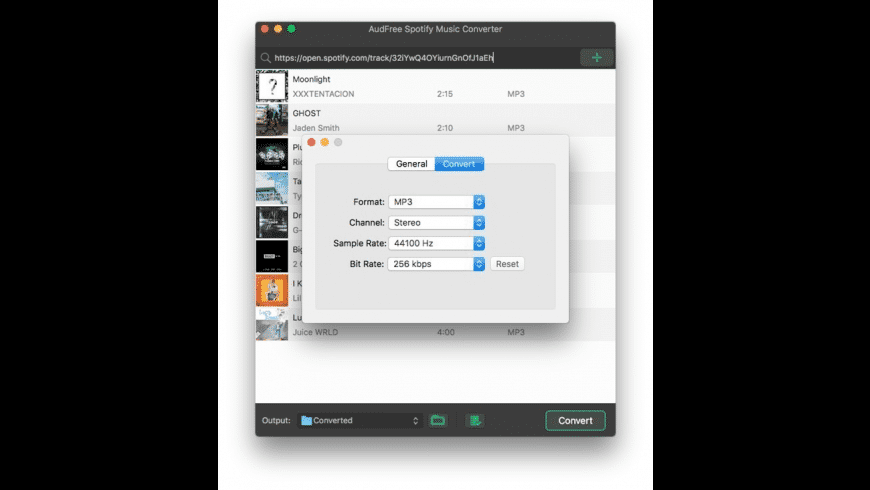Click the Juice WRLD artist name
The height and width of the screenshot is (490, 870).
(315, 332)
